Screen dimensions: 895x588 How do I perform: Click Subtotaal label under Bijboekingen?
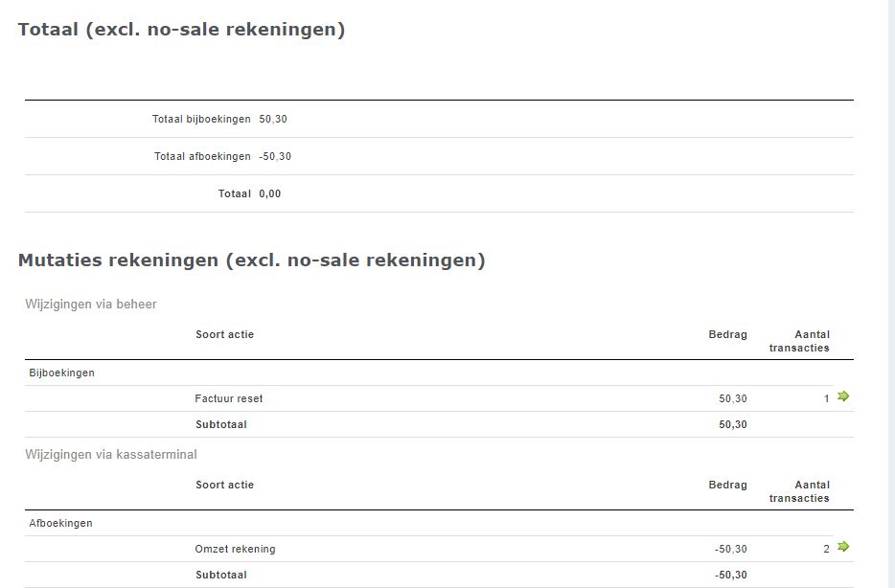(221, 424)
